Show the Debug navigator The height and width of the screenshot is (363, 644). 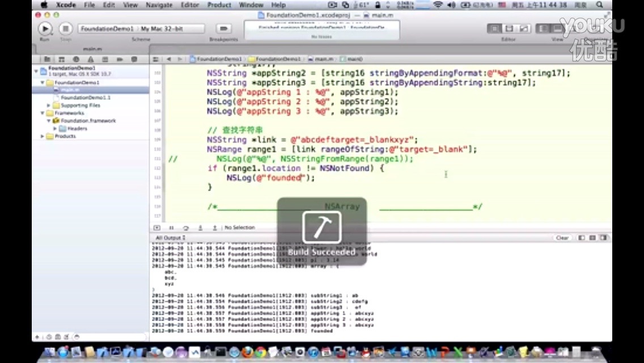[105, 59]
